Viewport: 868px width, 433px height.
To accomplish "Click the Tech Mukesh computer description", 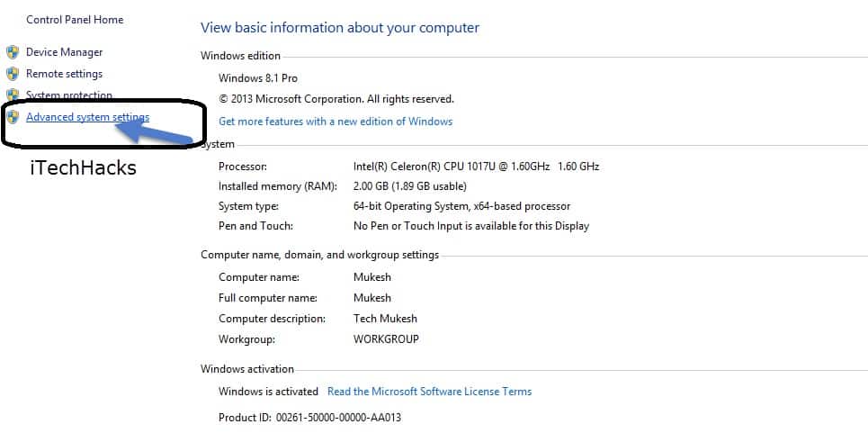I will click(x=385, y=319).
